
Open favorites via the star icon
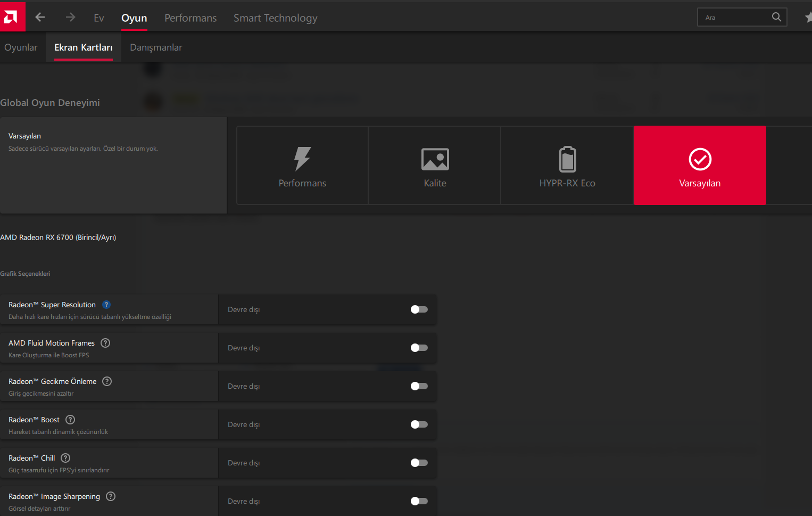click(x=809, y=18)
